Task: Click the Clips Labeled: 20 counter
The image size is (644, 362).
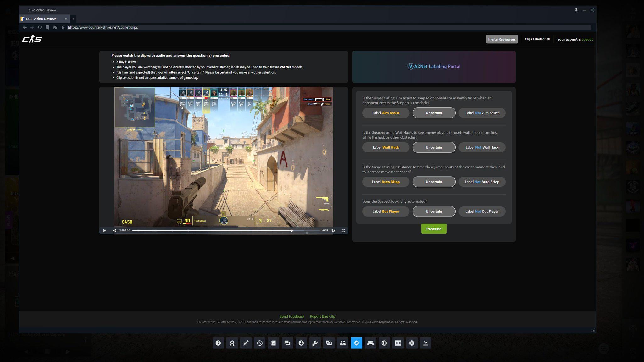Action: (x=537, y=39)
